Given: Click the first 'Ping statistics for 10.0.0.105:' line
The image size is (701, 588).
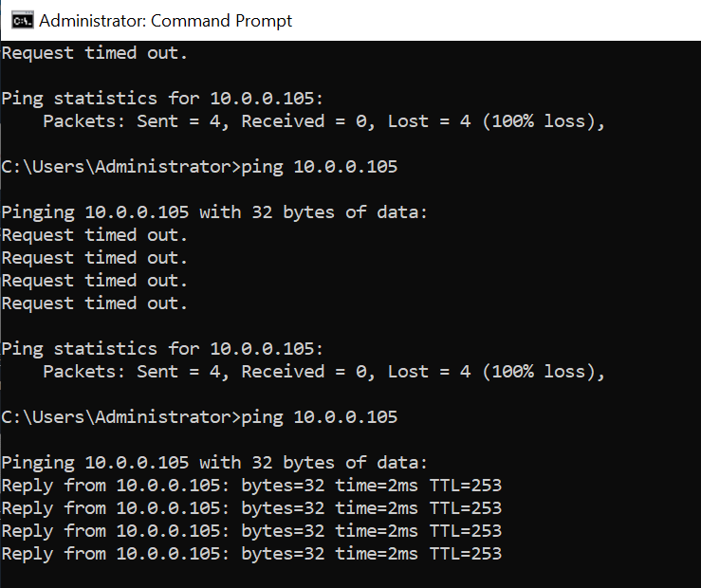Looking at the screenshot, I should pyautogui.click(x=162, y=99).
